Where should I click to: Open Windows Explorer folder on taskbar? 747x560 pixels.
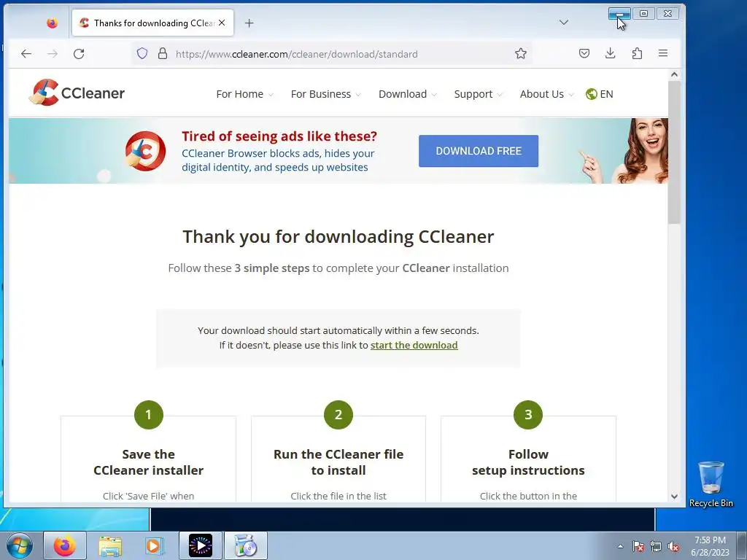(110, 545)
